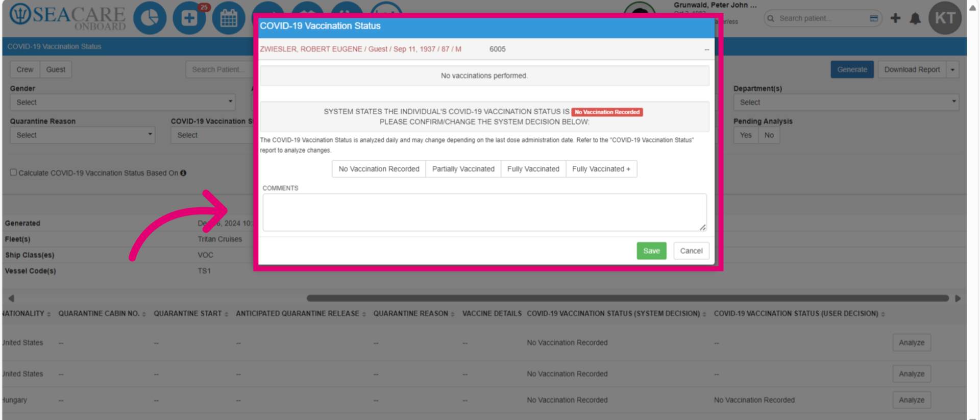
Task: Open the pie chart reports icon
Action: (150, 18)
